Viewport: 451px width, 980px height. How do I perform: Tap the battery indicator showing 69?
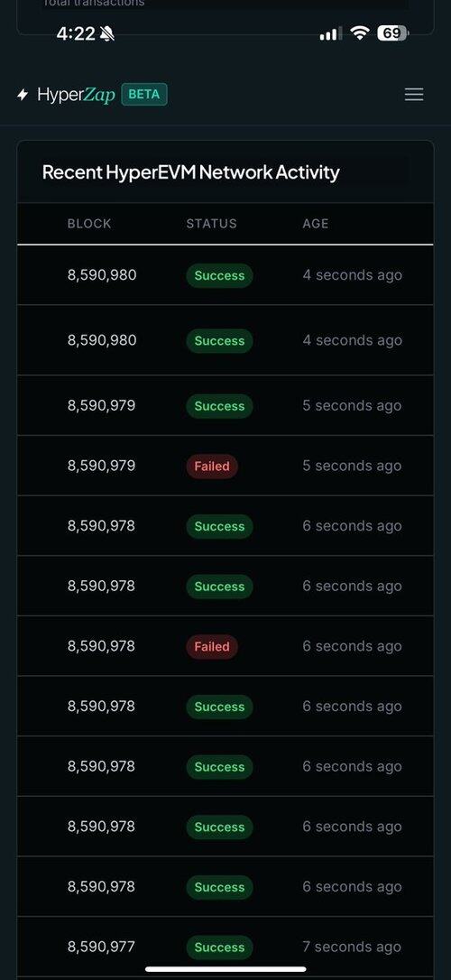point(393,33)
